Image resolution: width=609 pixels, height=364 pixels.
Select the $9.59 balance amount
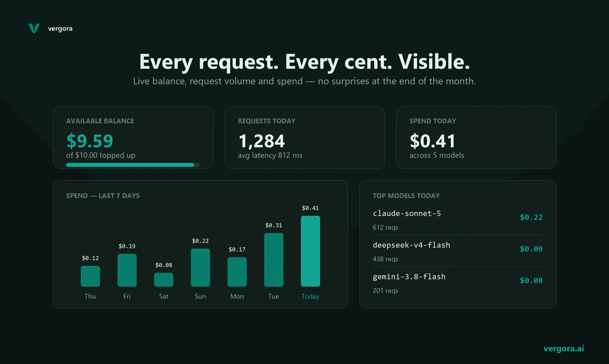90,141
